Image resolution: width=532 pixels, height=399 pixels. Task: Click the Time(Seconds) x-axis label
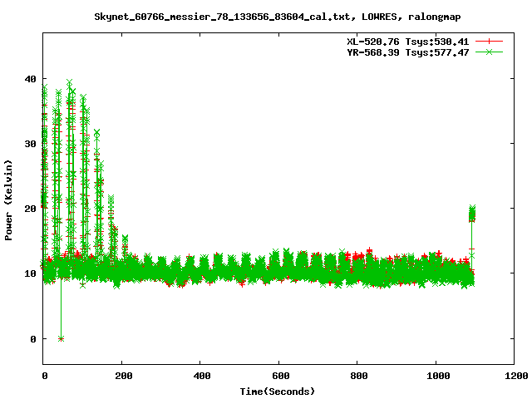click(277, 392)
